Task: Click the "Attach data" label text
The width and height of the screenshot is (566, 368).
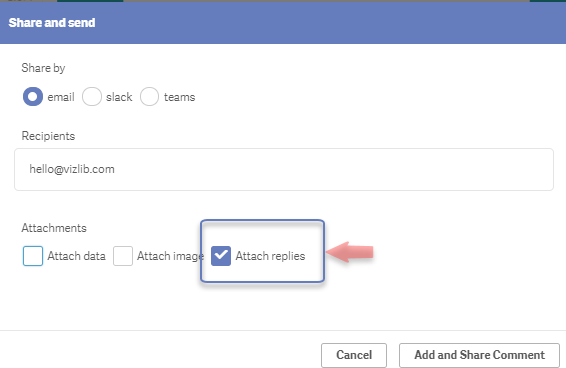Action: [x=77, y=256]
